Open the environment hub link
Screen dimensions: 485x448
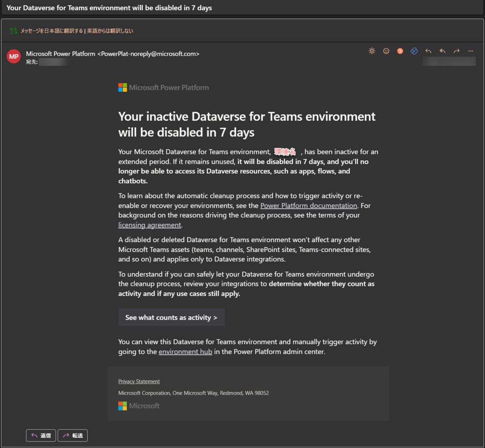(186, 352)
